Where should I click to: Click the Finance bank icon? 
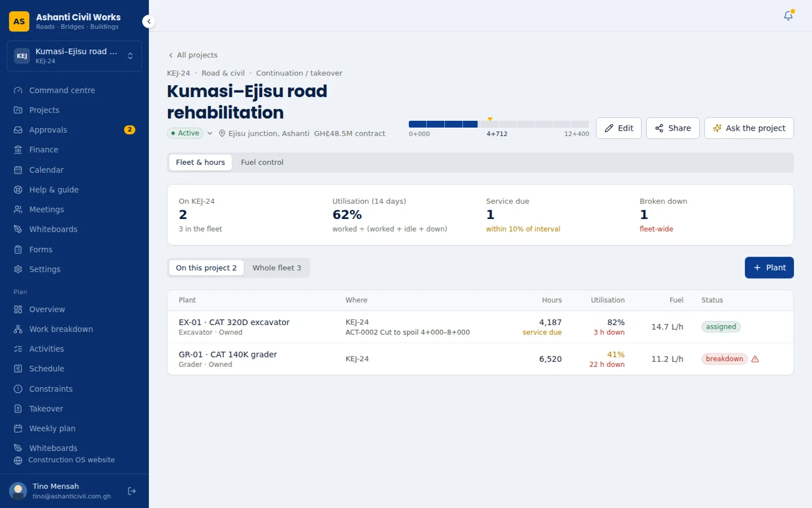(18, 150)
